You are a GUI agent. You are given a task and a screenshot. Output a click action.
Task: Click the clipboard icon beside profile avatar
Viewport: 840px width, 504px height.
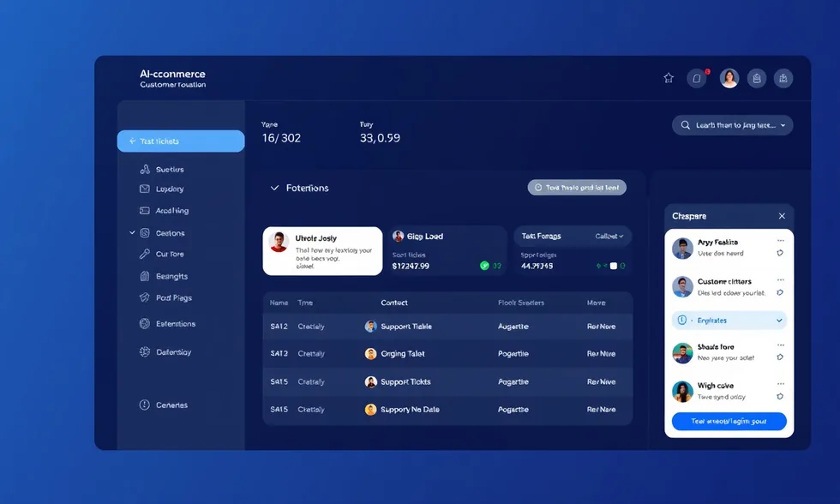pos(756,78)
